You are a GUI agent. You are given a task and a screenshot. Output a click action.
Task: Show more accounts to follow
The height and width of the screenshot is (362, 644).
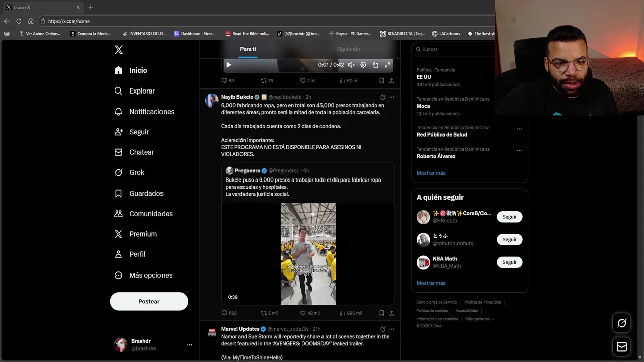click(431, 283)
